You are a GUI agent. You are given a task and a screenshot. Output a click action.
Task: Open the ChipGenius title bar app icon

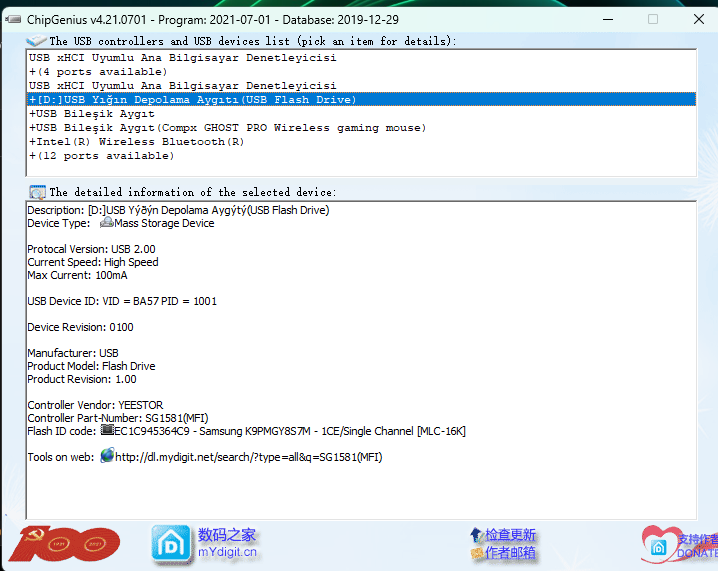[13, 20]
